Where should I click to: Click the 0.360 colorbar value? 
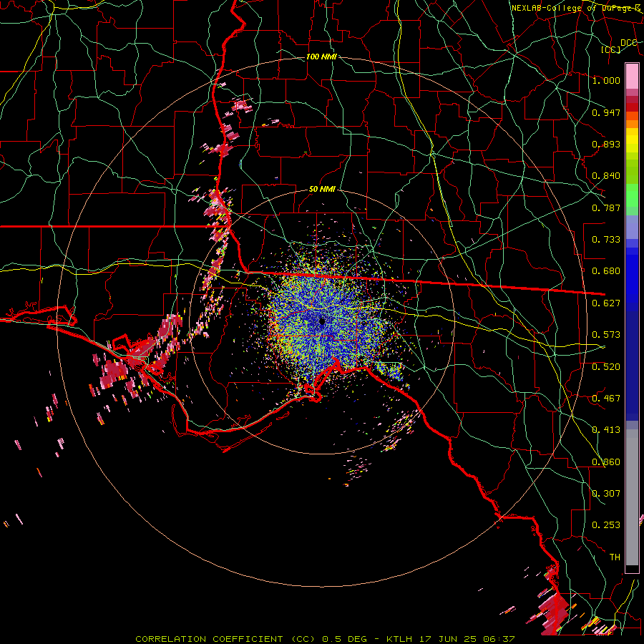(x=606, y=462)
